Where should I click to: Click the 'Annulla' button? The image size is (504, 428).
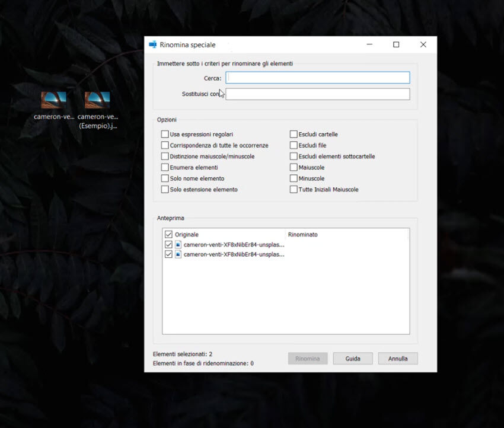click(397, 358)
